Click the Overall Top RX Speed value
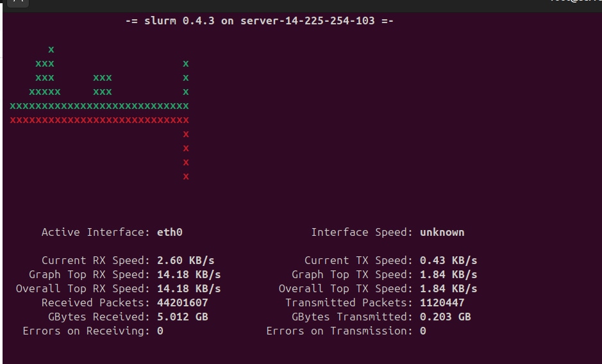The height and width of the screenshot is (364, 602). (x=188, y=288)
